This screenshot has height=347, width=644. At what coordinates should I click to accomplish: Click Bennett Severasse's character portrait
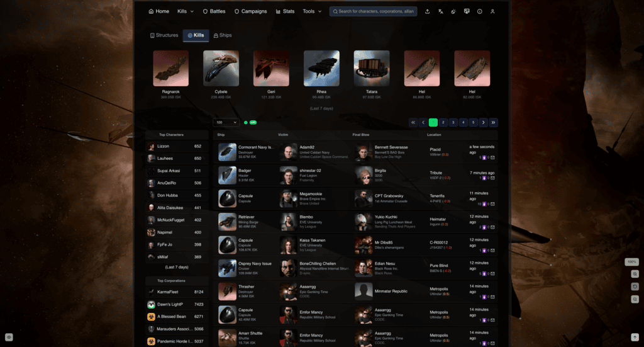tap(364, 152)
